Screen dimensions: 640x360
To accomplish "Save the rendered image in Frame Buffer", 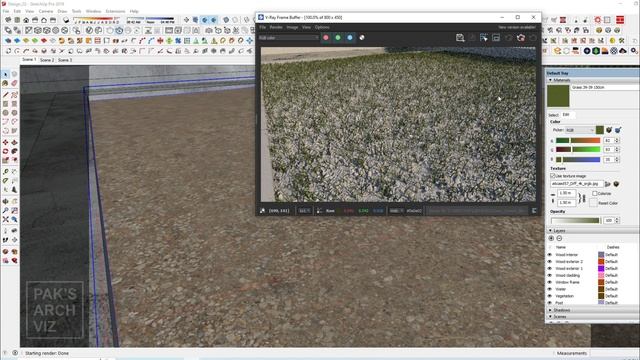I will pos(460,38).
